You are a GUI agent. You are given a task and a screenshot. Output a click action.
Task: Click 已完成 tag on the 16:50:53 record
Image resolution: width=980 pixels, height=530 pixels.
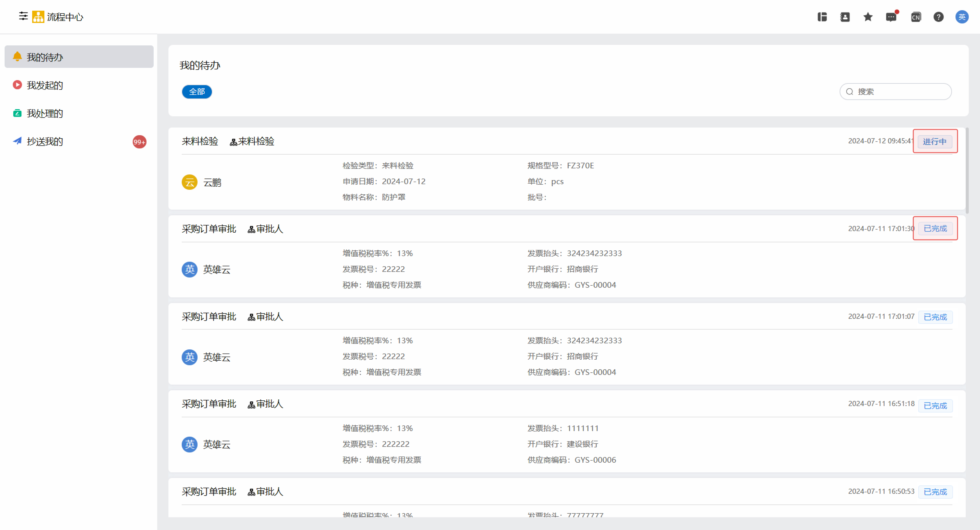(x=935, y=491)
